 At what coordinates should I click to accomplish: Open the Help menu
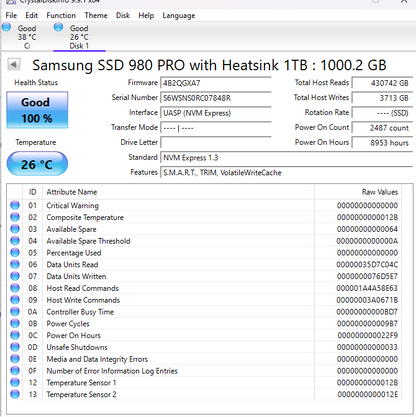coord(146,15)
